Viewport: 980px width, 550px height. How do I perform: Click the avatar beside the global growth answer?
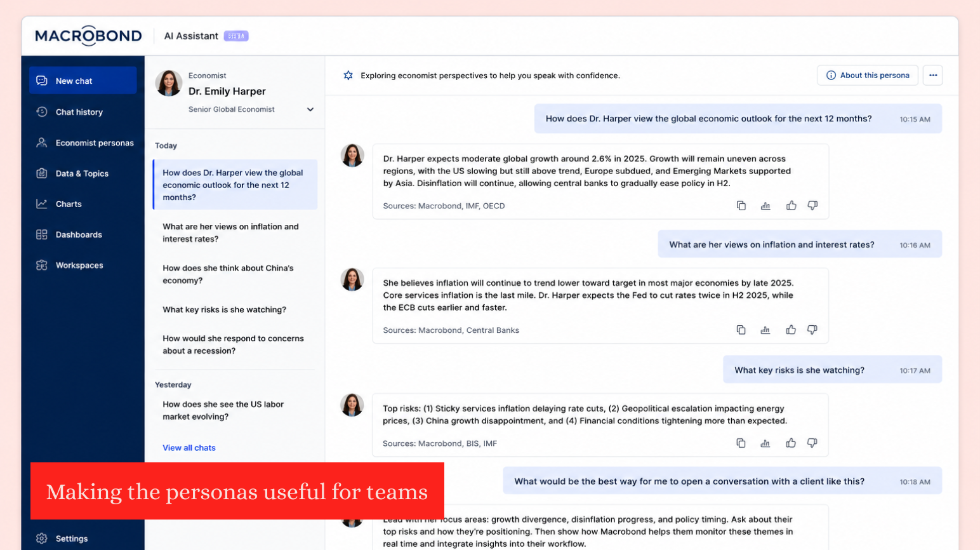point(352,156)
